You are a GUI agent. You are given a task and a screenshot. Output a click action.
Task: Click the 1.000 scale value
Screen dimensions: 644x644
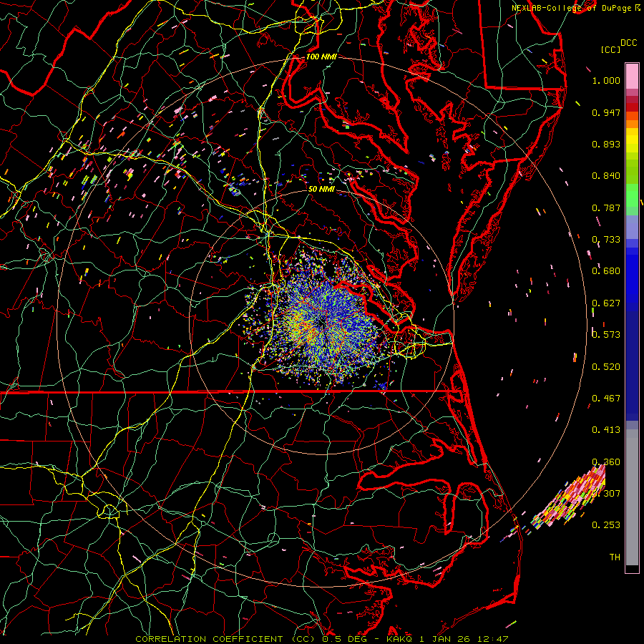click(x=606, y=80)
